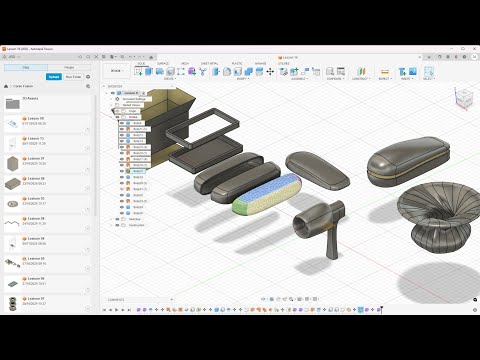Click the Orbit icon in the navigation bar
Viewport: 480px width, 360px height.
(x=263, y=299)
